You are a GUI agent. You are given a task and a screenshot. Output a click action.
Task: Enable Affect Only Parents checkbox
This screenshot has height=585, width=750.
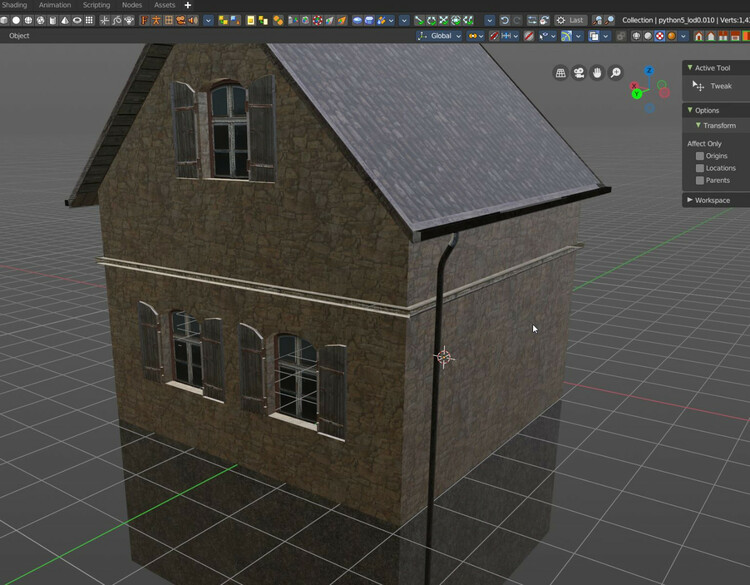[700, 180]
